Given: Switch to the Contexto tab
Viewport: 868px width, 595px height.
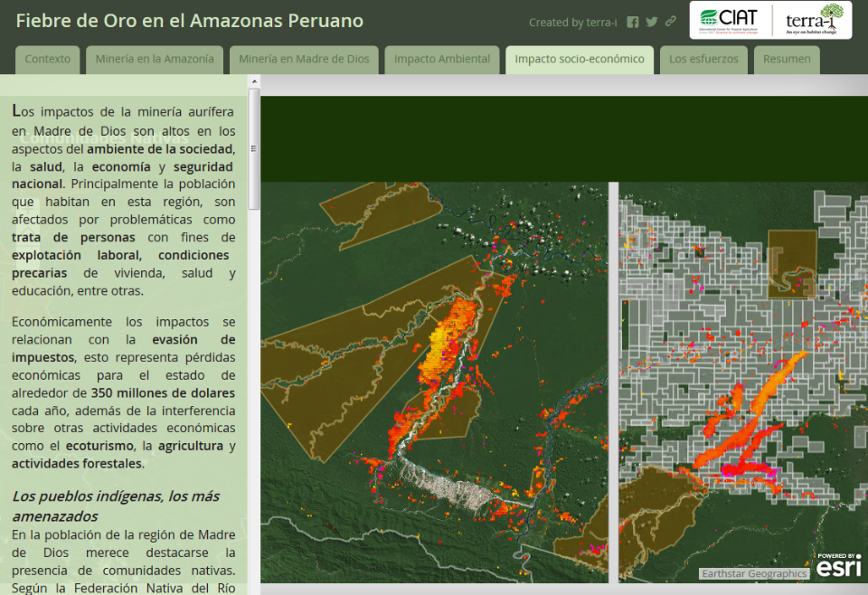Looking at the screenshot, I should click(x=48, y=60).
